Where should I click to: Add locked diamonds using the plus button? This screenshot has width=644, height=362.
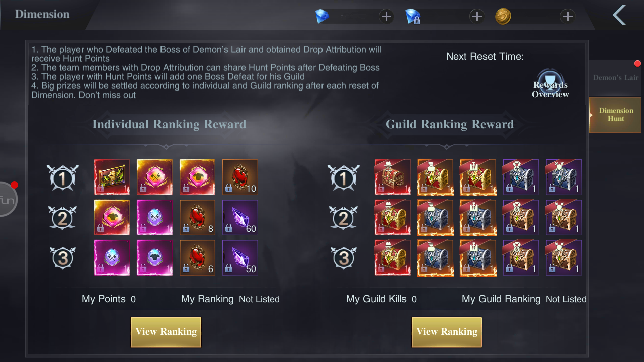pos(477,17)
